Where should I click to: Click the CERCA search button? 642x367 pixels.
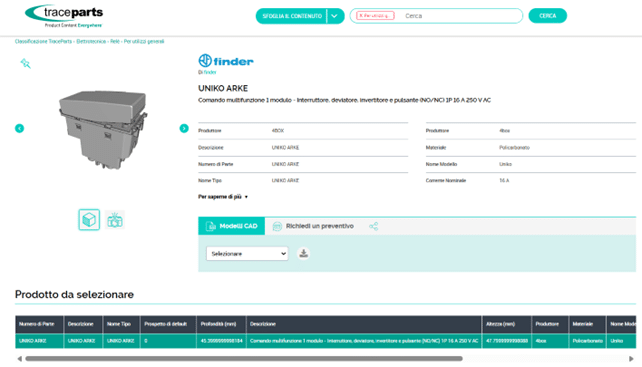[x=547, y=16]
